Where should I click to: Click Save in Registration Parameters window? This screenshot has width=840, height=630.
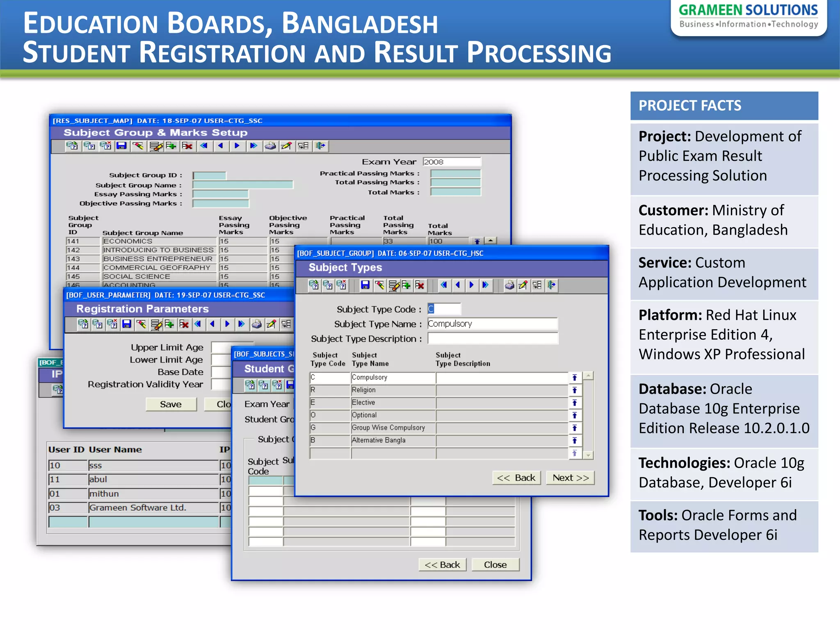(171, 404)
